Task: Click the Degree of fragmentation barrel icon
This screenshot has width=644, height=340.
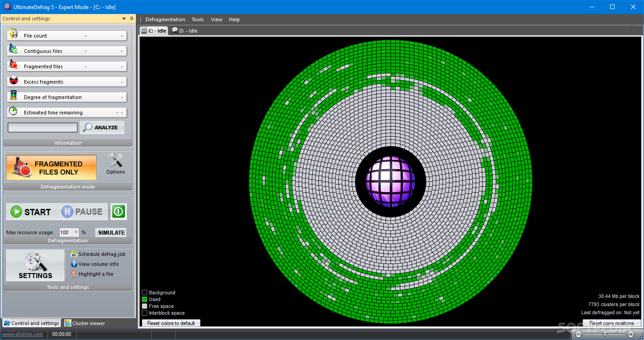Action: tap(13, 96)
